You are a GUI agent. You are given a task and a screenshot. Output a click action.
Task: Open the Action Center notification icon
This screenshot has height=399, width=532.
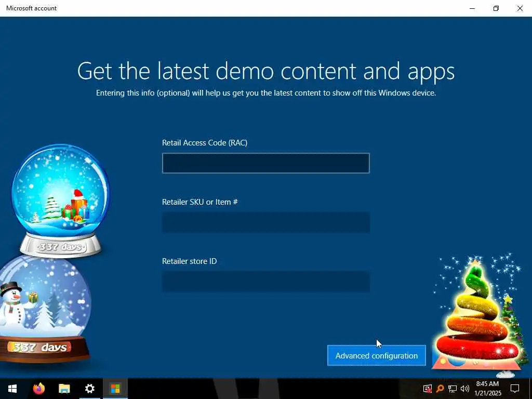[x=515, y=389]
